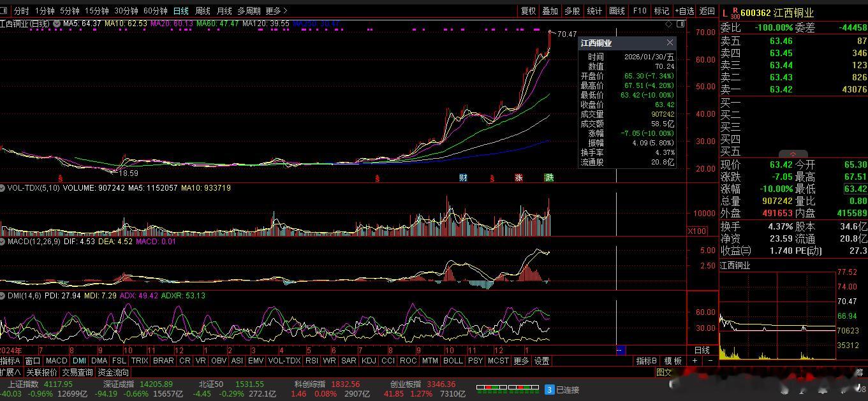Open the 多股 multi-stock view

coord(572,11)
